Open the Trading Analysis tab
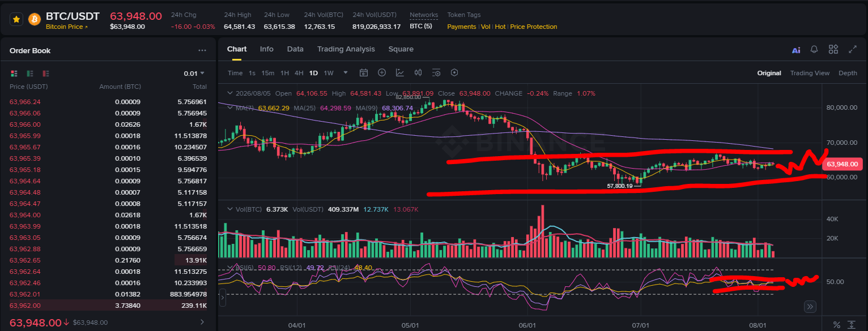Screen dimensions: 868x331 tap(346, 49)
